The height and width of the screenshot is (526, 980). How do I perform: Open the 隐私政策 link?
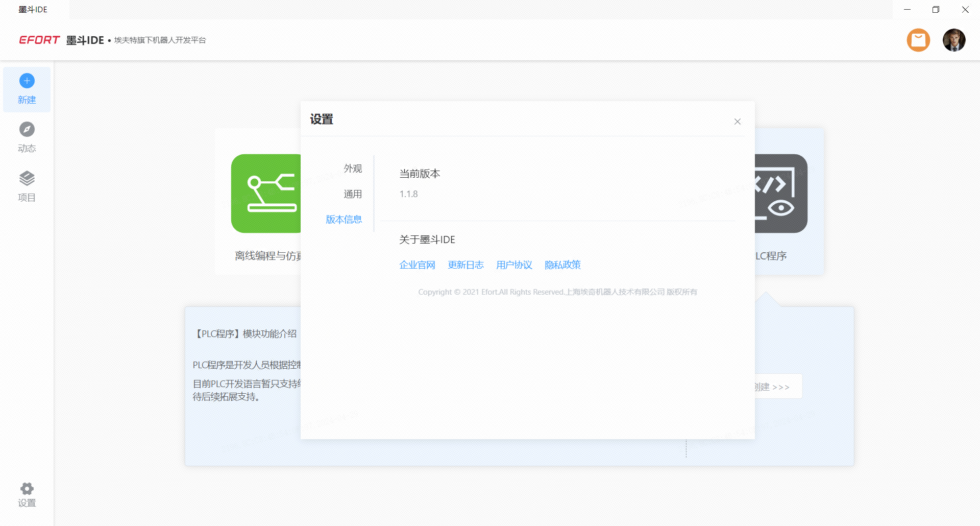562,265
